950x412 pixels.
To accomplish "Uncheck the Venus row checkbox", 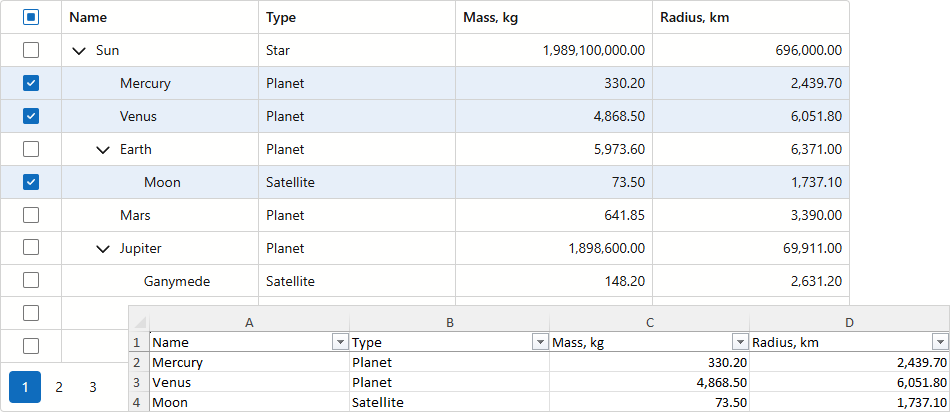I will pos(31,116).
